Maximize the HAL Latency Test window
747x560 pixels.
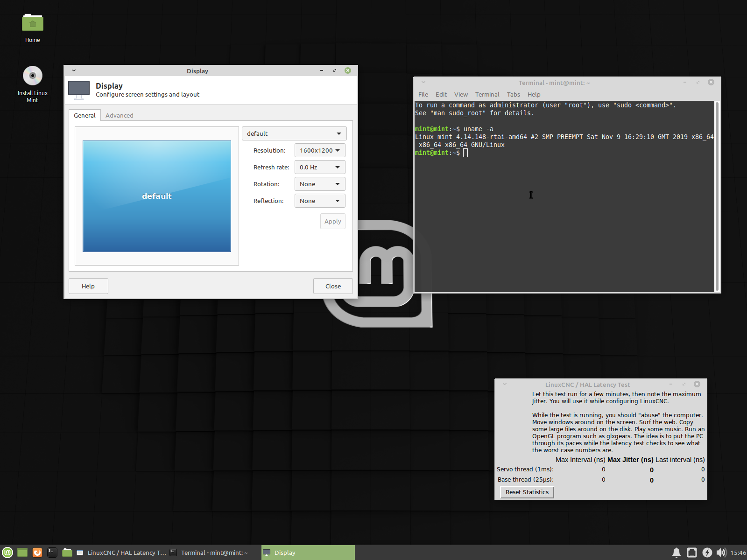tap(684, 384)
